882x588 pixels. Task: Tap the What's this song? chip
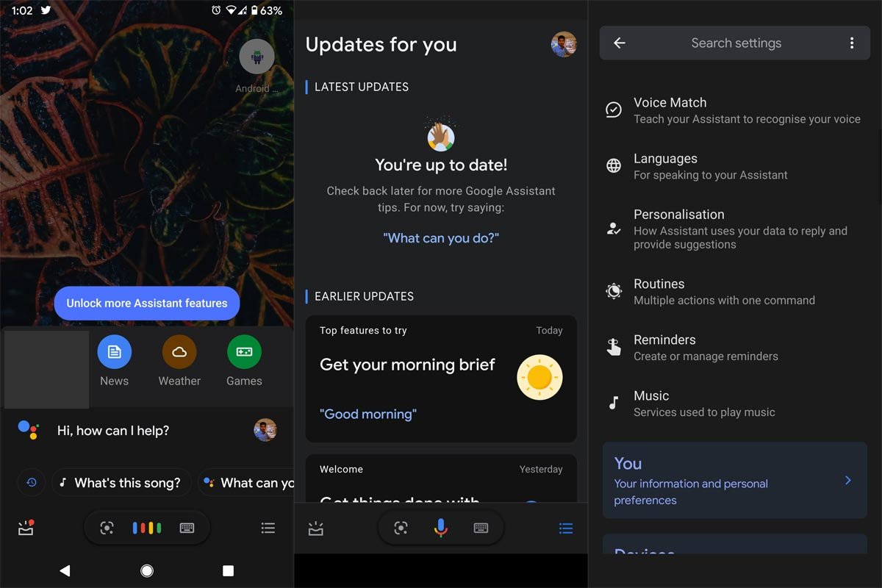point(121,483)
